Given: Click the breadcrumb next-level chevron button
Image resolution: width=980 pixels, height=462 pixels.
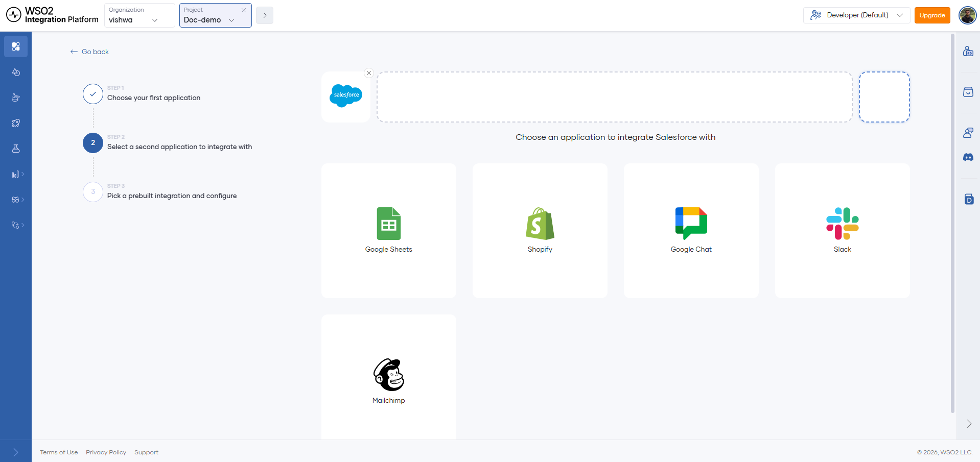Looking at the screenshot, I should [265, 15].
